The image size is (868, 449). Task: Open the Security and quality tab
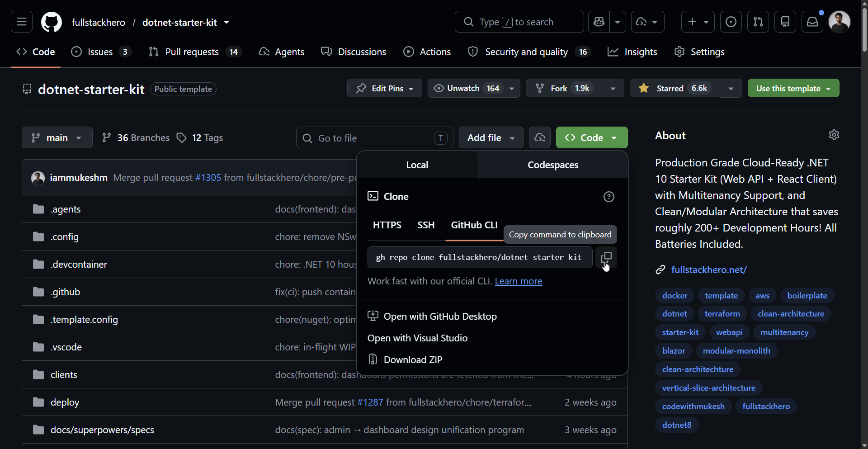coord(529,52)
